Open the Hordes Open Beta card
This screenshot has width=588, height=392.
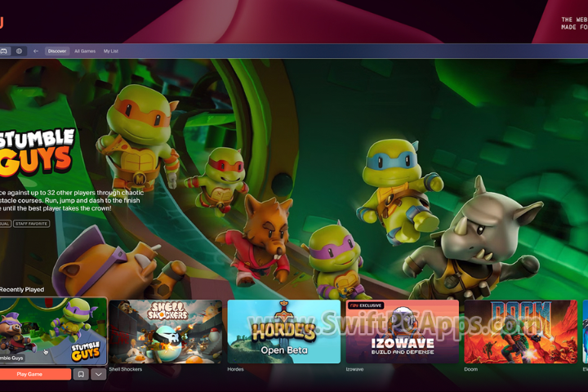click(284, 332)
